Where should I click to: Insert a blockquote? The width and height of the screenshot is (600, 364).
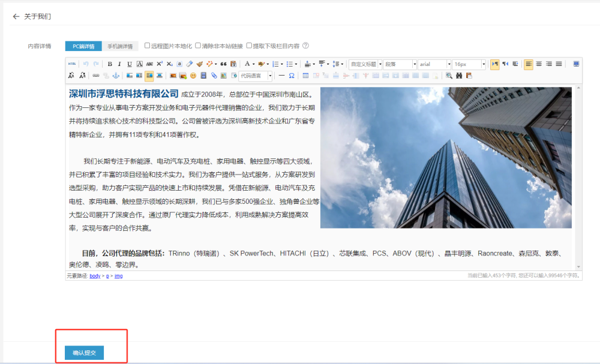223,64
